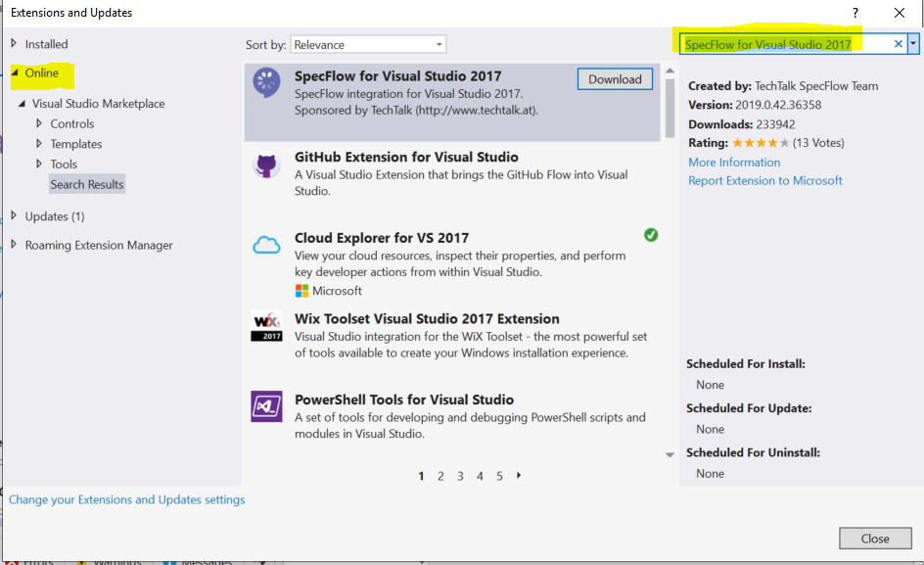The image size is (924, 565).
Task: Go to results page 2
Action: pos(440,476)
